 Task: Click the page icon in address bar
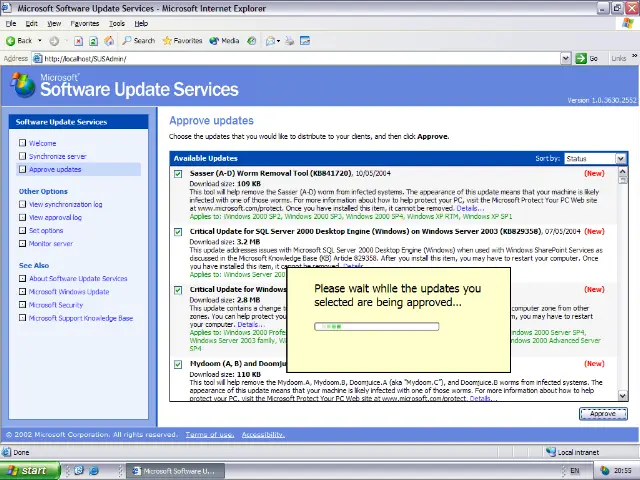tap(38, 59)
